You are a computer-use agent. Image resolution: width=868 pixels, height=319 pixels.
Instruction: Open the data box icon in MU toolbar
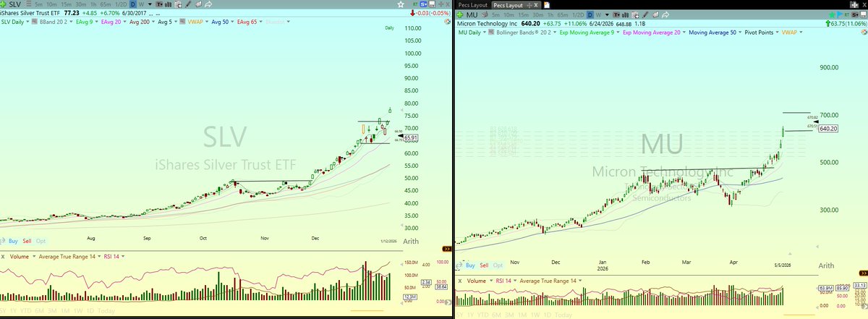(636, 15)
